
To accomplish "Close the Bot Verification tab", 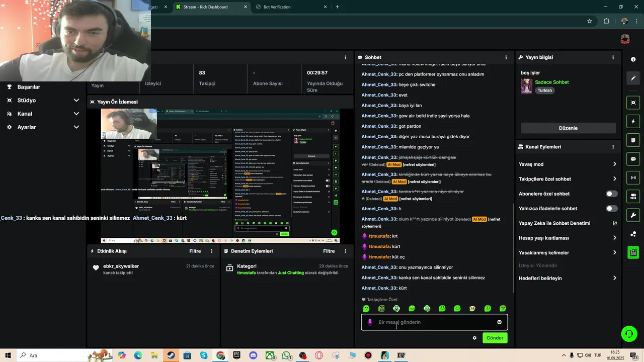I will coord(326,7).
